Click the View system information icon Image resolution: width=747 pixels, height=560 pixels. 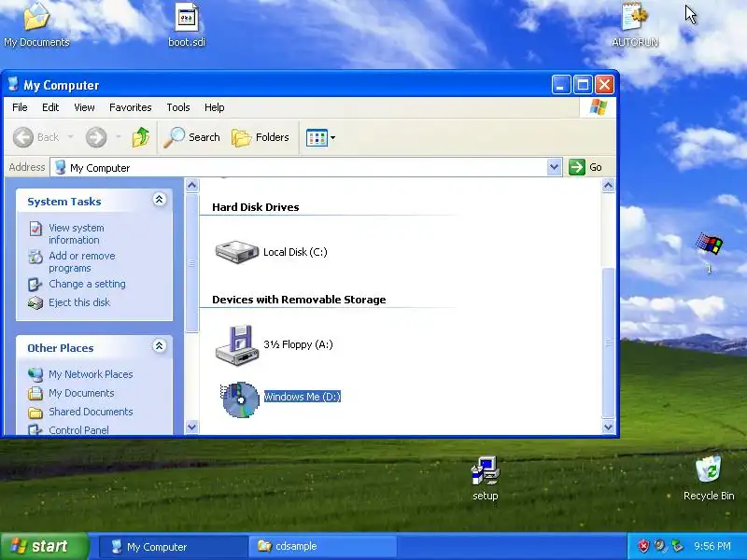tap(35, 229)
